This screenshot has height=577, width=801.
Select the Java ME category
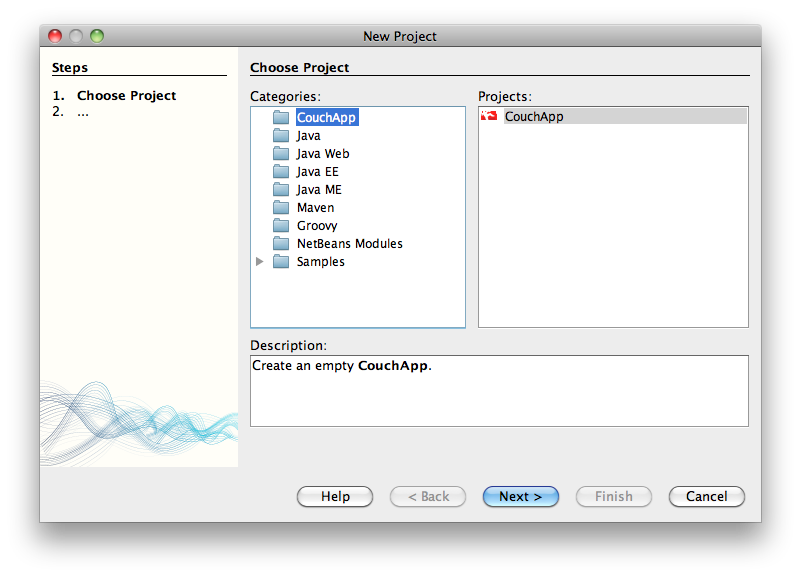point(319,189)
